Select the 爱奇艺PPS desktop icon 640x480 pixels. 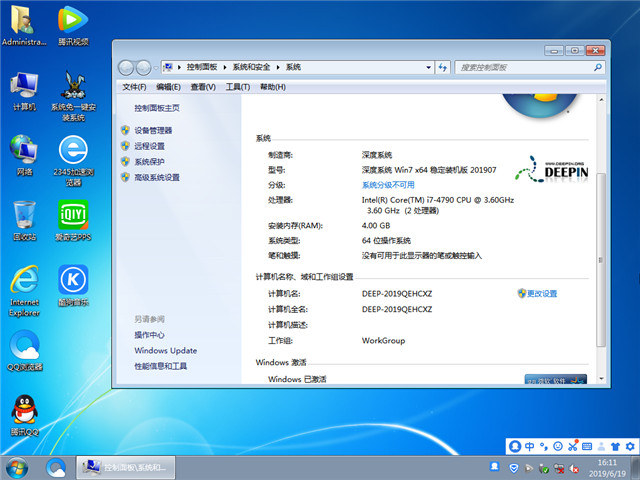click(73, 220)
